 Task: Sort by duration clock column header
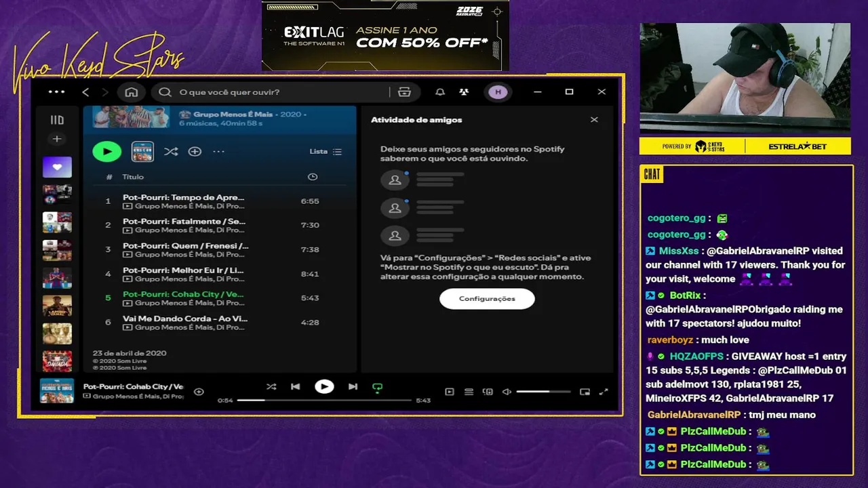313,177
